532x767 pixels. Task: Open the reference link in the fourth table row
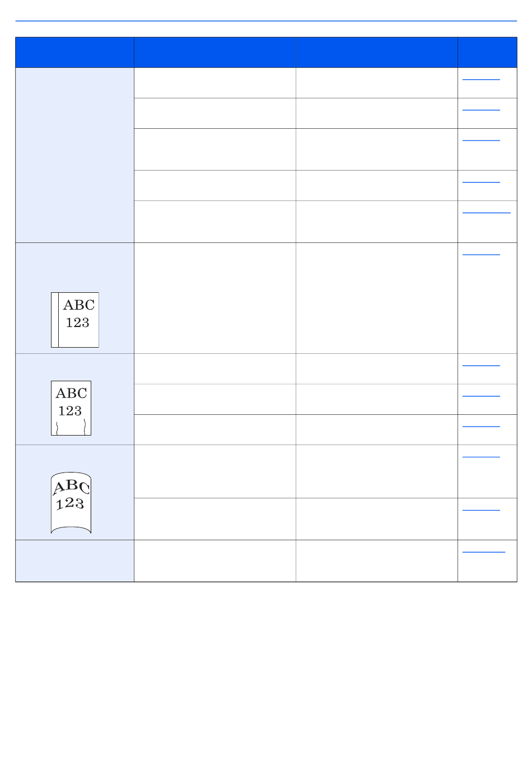(481, 181)
